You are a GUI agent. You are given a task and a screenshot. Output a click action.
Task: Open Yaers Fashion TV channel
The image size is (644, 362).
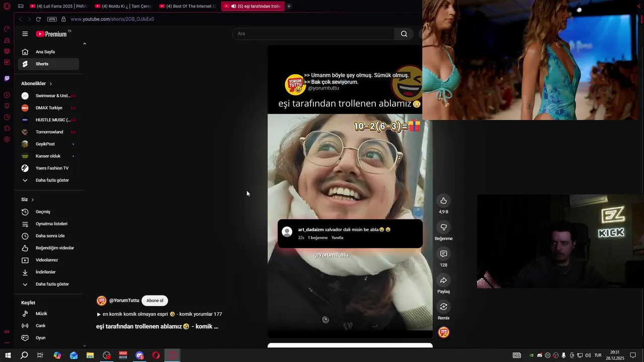tap(48, 168)
